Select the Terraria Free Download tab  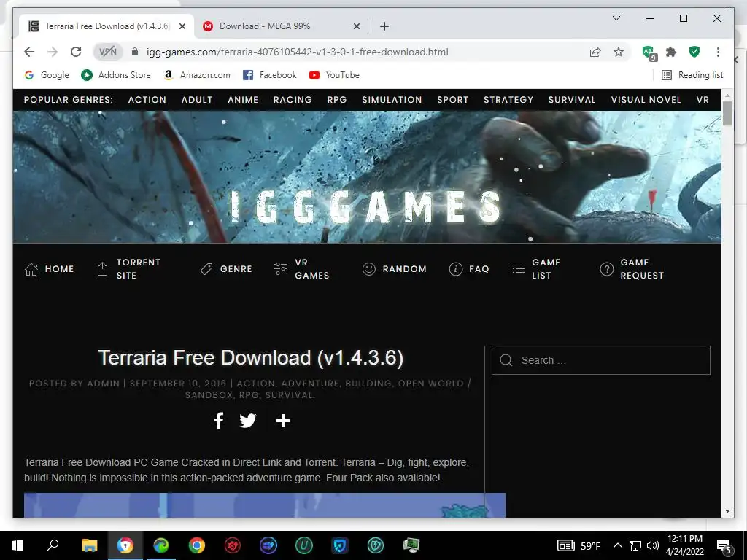click(107, 26)
